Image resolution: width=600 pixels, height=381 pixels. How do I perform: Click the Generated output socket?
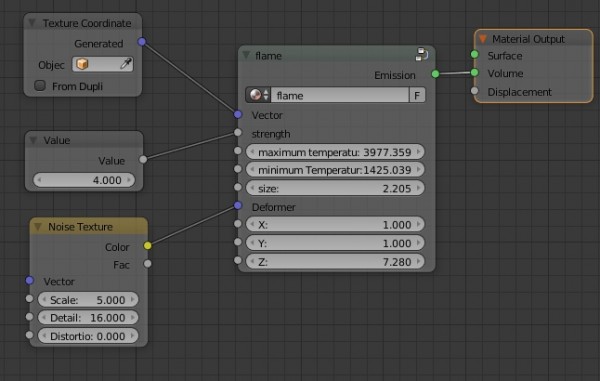pyautogui.click(x=142, y=41)
